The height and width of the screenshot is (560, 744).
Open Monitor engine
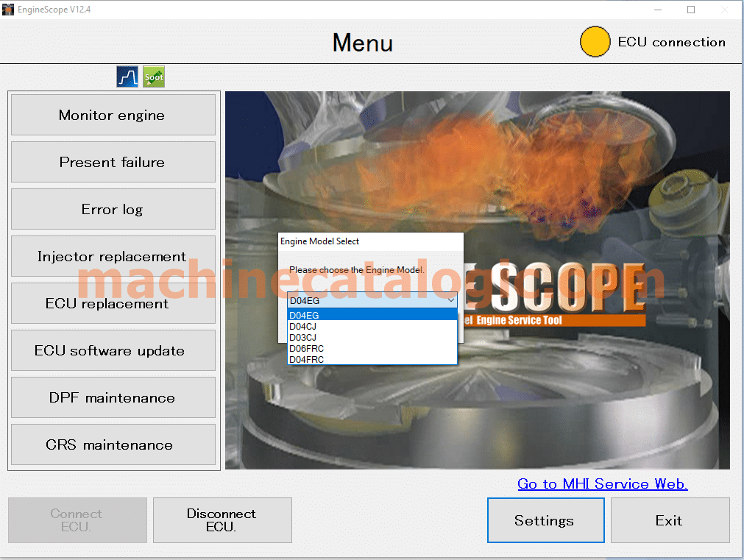pos(113,115)
